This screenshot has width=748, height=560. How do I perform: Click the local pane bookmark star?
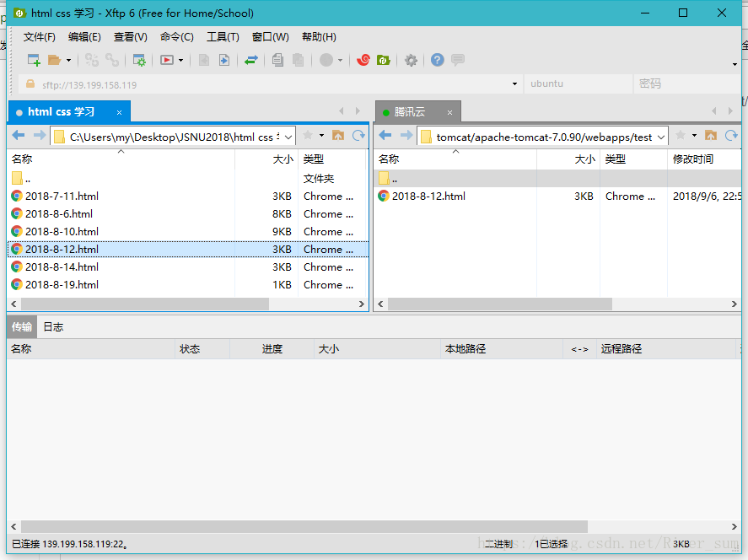tap(308, 136)
